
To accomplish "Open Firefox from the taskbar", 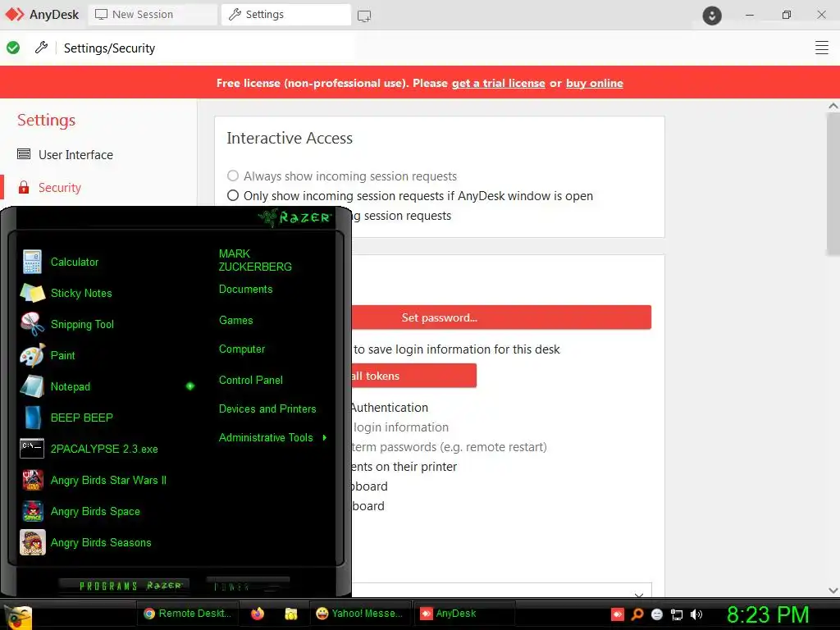I will pyautogui.click(x=258, y=614).
